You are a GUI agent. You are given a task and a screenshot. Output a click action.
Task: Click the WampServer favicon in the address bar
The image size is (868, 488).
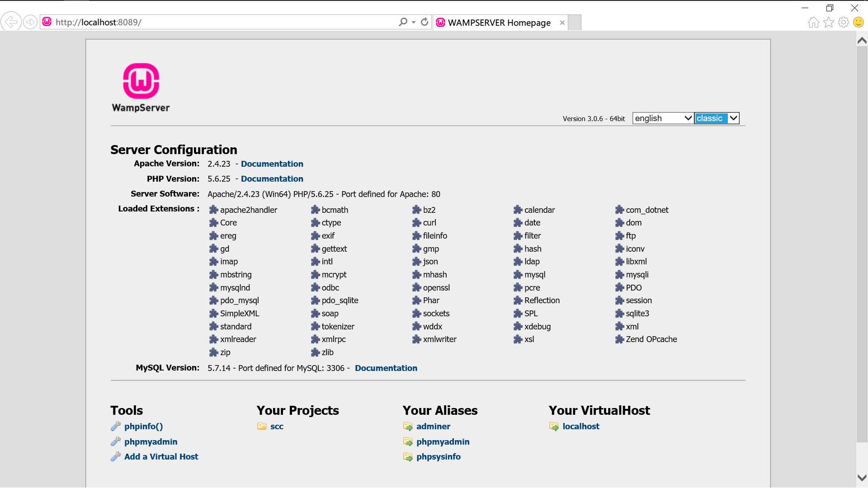(47, 22)
